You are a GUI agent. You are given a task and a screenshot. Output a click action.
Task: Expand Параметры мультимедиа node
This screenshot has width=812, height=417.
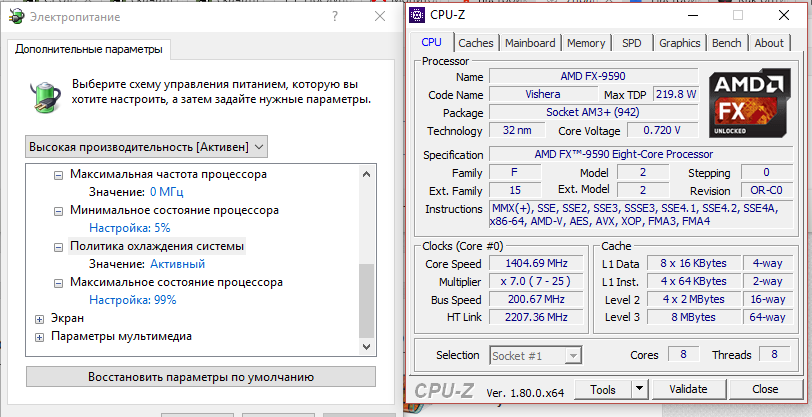point(39,337)
